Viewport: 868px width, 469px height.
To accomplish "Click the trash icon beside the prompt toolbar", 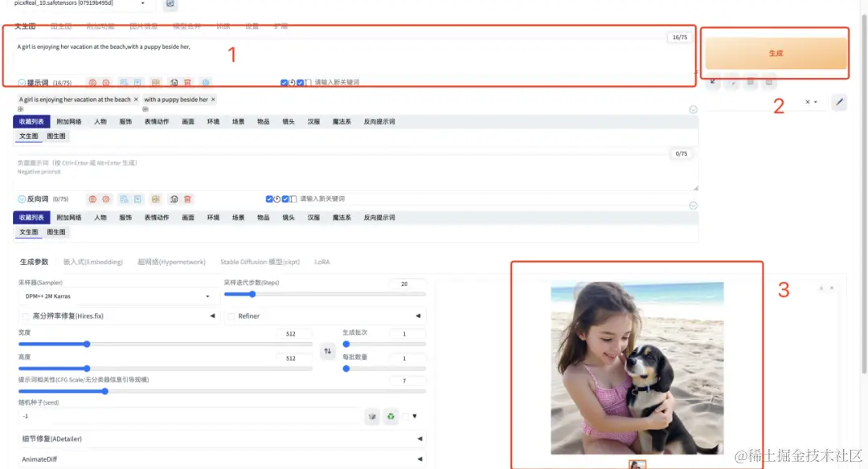I will point(188,82).
